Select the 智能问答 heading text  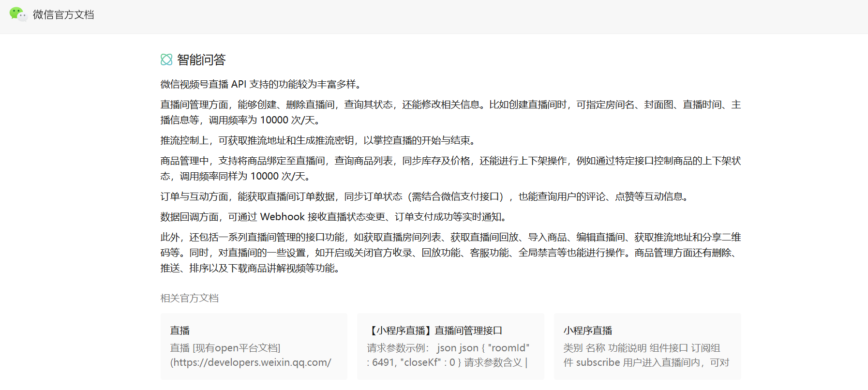201,60
